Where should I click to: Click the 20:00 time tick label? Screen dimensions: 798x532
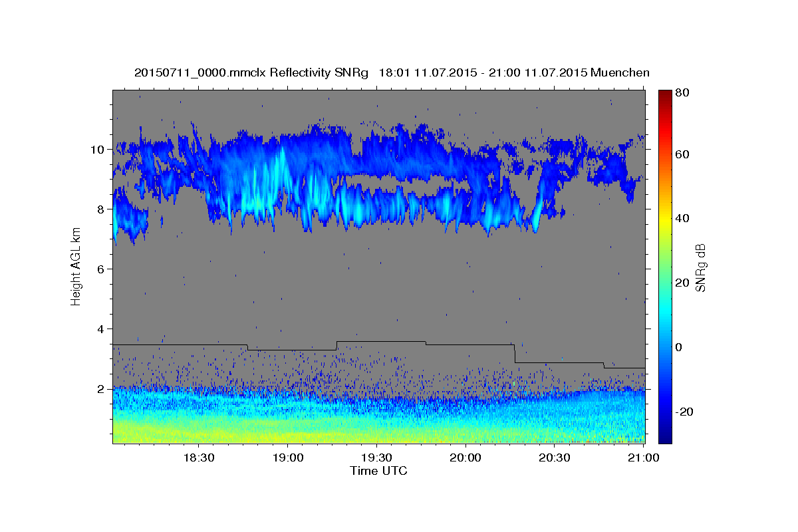coord(465,458)
